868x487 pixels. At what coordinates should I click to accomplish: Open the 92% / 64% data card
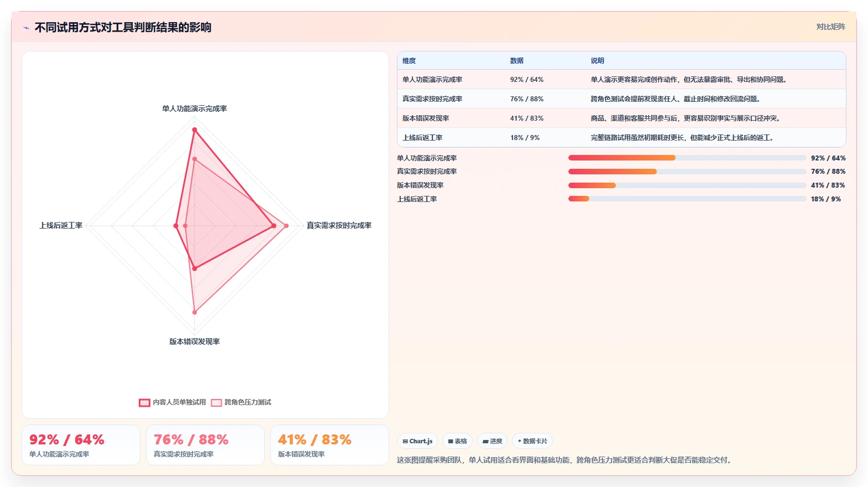point(81,445)
